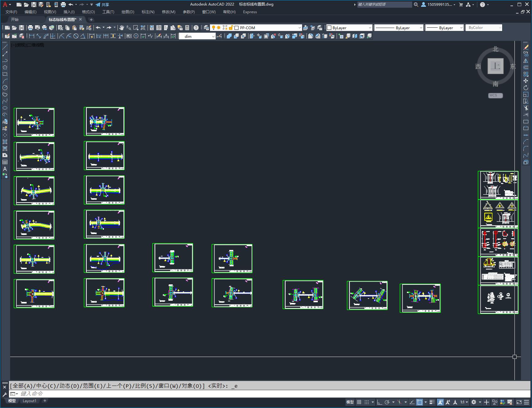Image resolution: width=532 pixels, height=408 pixels.
Task: Open the 编辑(E) menu
Action: (x=30, y=12)
